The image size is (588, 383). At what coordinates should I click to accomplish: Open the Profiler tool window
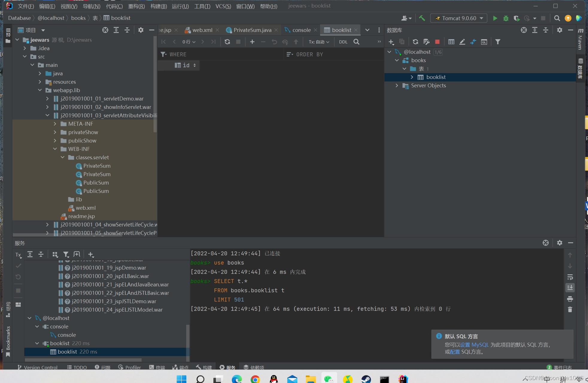point(130,367)
